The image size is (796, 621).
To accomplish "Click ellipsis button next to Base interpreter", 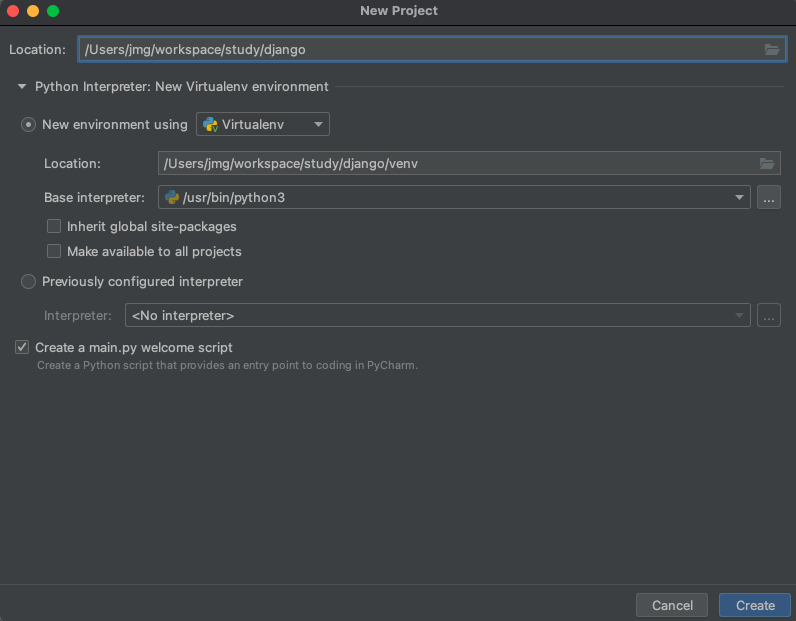I will coord(769,197).
